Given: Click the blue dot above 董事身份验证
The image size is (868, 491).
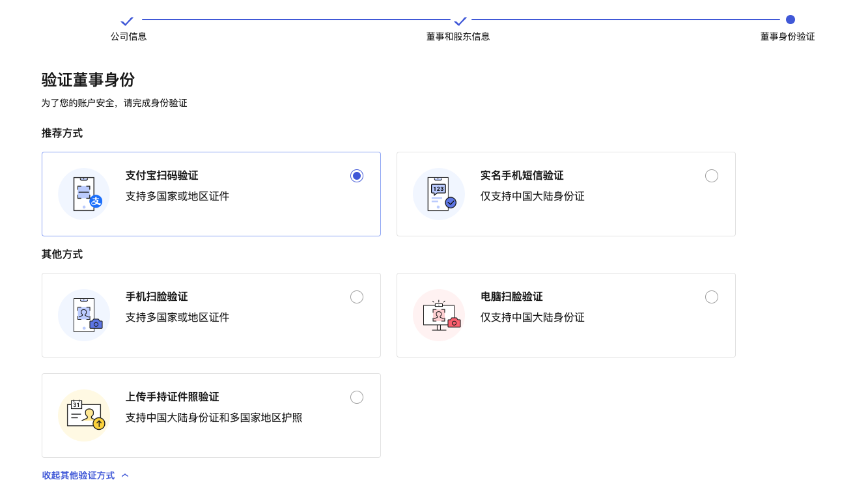Looking at the screenshot, I should (x=791, y=20).
